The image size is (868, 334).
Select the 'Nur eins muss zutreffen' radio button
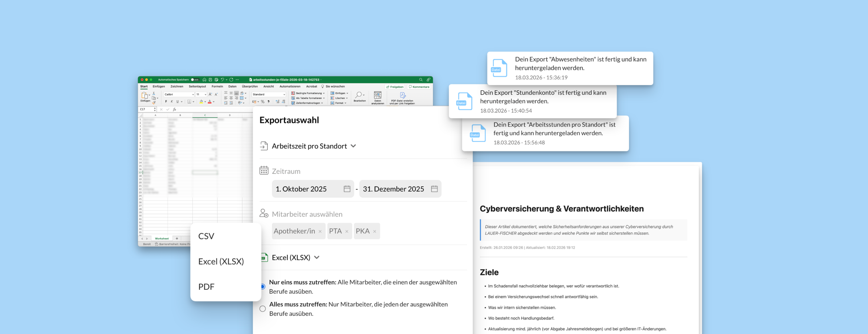point(263,287)
